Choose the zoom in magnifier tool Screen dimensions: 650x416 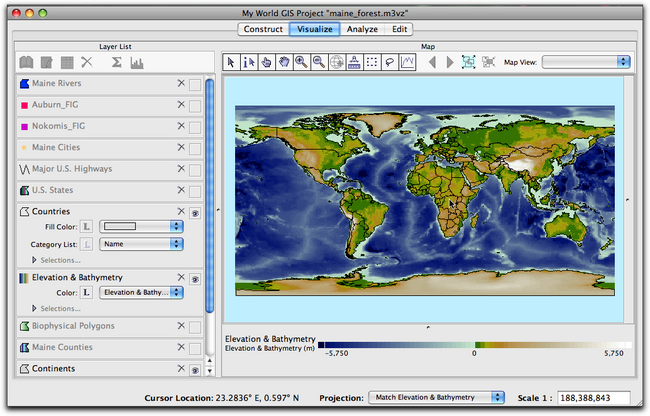pos(301,62)
